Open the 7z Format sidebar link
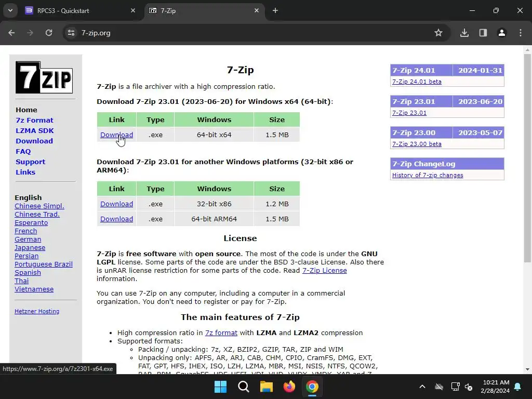Viewport: 532px width, 399px height. click(34, 120)
